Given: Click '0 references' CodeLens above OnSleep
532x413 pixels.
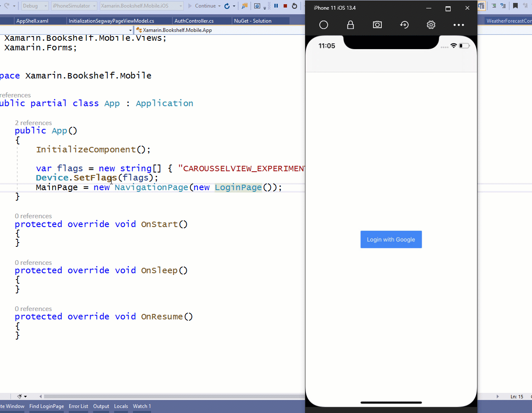Looking at the screenshot, I should [x=33, y=263].
